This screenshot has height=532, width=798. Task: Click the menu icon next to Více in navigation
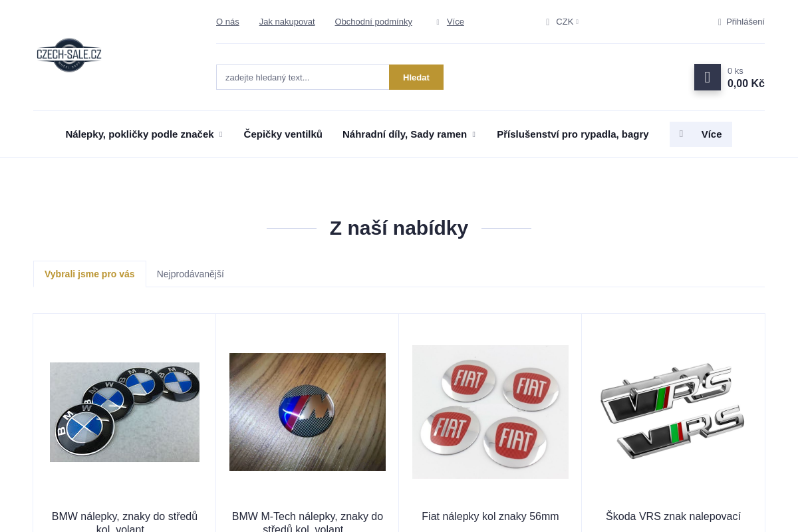point(681,134)
